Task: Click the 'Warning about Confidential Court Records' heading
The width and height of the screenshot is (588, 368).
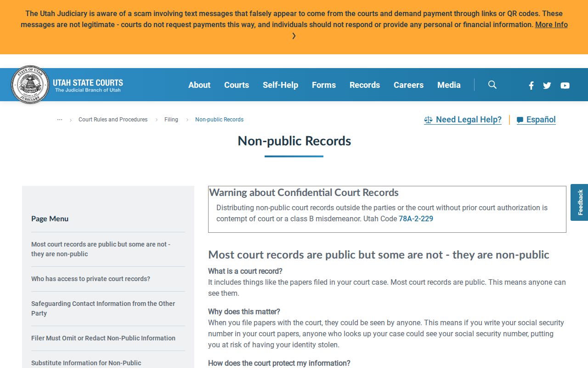Action: [304, 192]
